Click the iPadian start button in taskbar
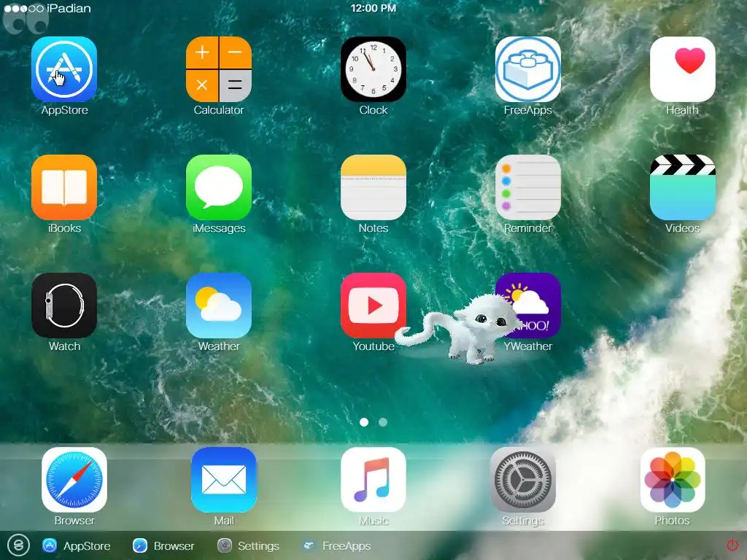Screen dimensions: 747x560 (x=18, y=545)
